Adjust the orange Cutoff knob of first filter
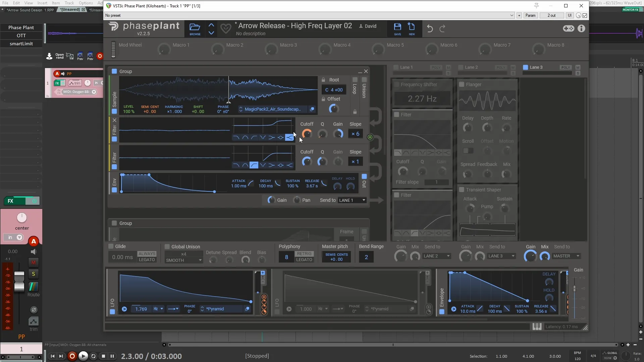Screen dimensions: 644x362 pos(307,134)
